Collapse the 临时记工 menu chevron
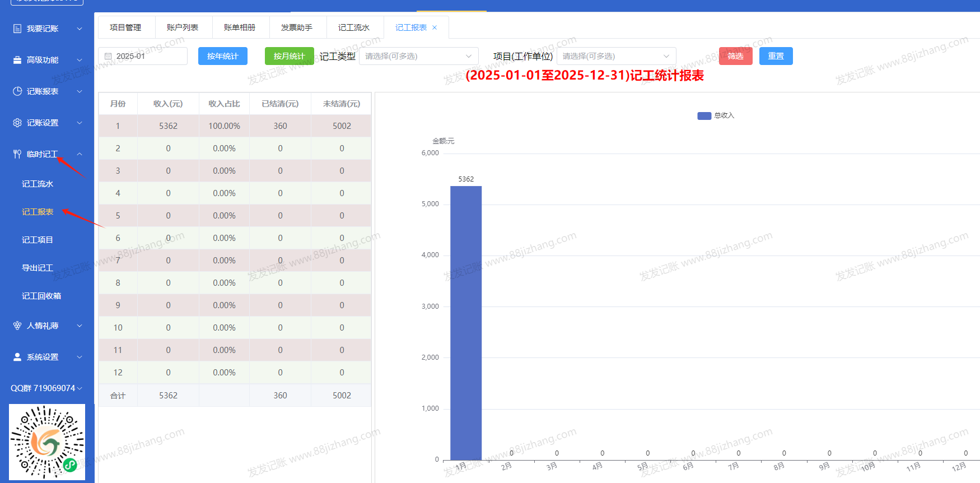The image size is (980, 483). click(80, 154)
